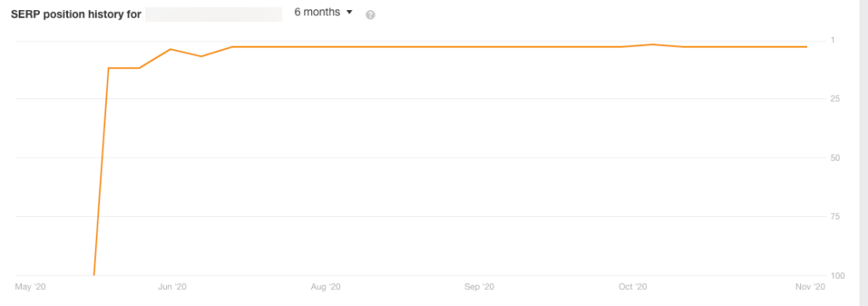Select the Oct '20 axis label

point(632,287)
